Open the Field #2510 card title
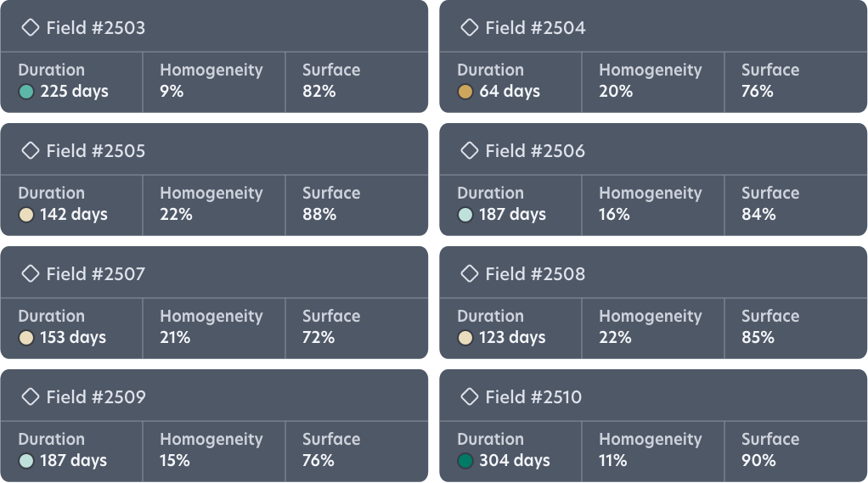This screenshot has height=483, width=868. (x=533, y=397)
